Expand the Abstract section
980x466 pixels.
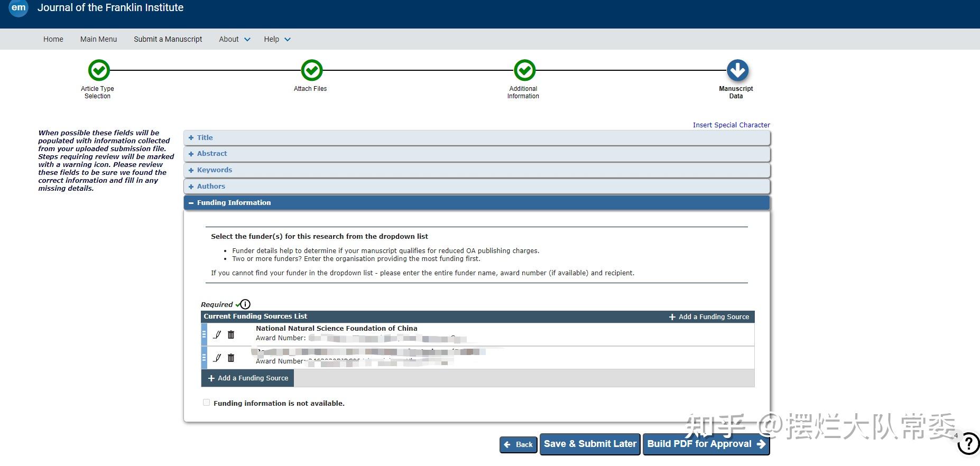[x=477, y=154]
